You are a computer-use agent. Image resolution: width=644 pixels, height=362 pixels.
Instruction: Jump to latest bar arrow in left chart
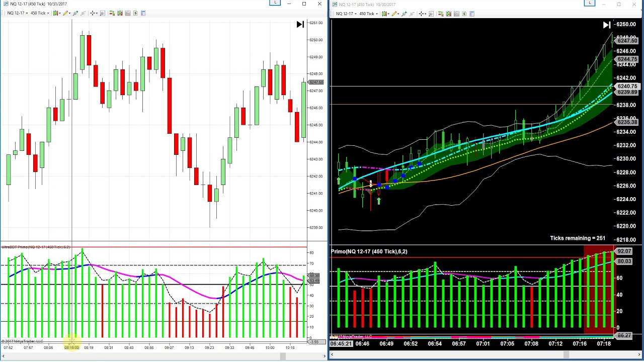point(300,24)
